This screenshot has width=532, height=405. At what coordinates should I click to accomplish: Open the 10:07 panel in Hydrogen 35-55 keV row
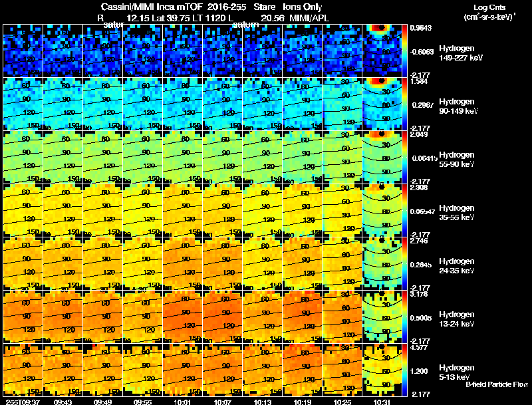pyautogui.click(x=223, y=210)
